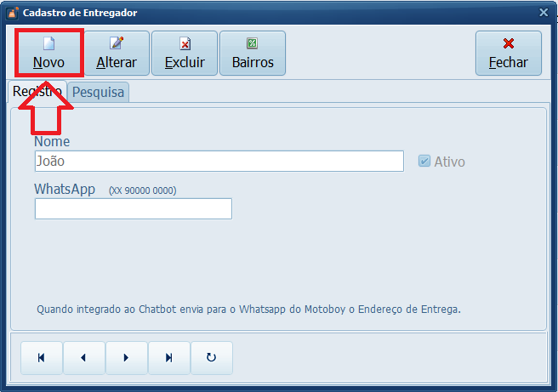Click the WhatsApp number input field

[134, 209]
